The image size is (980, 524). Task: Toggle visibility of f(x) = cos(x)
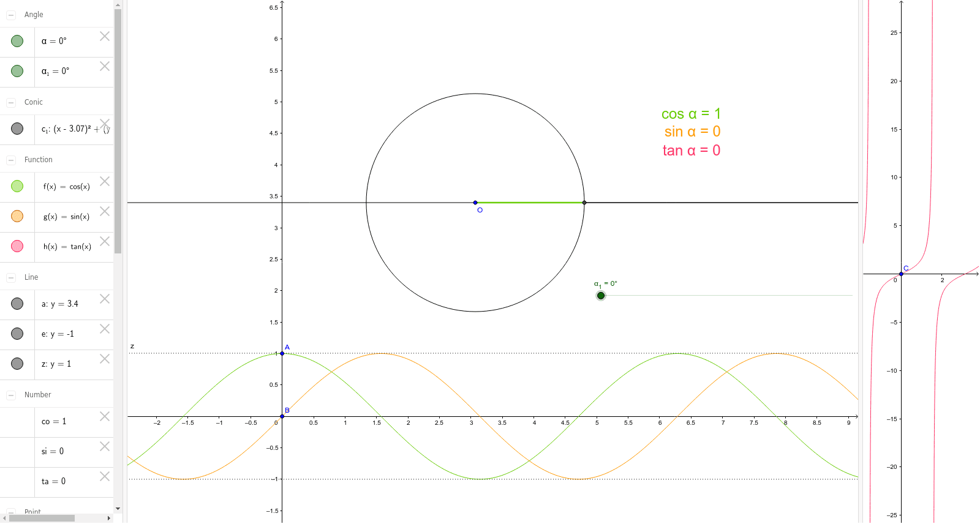coord(17,186)
